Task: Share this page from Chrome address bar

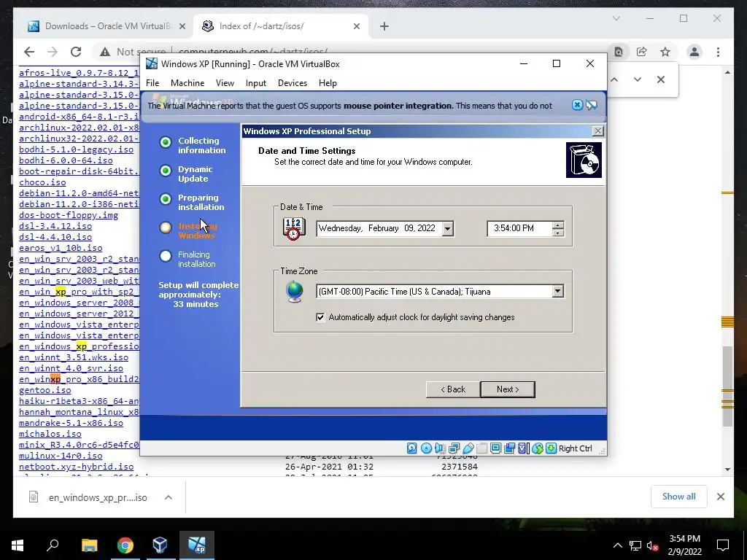Action: coord(642,52)
